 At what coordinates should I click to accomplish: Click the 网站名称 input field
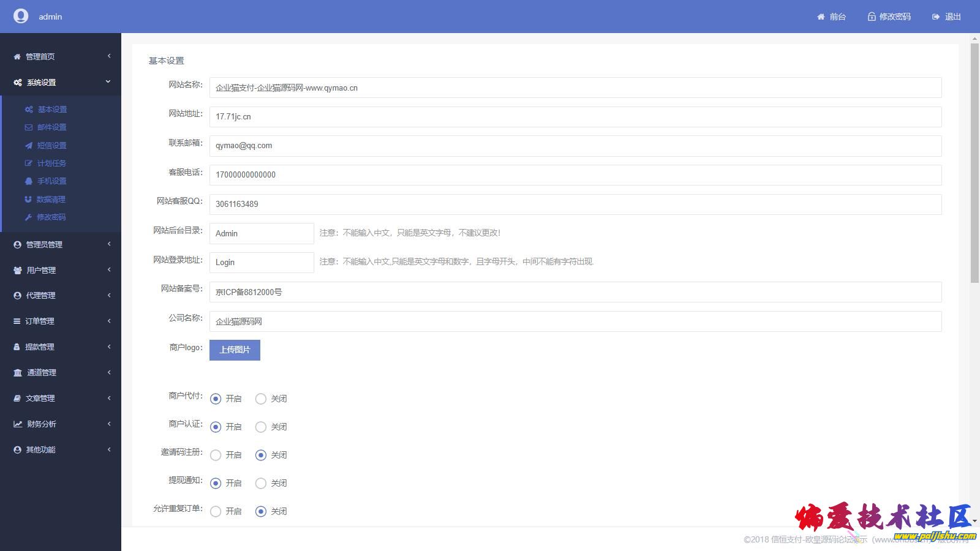575,88
